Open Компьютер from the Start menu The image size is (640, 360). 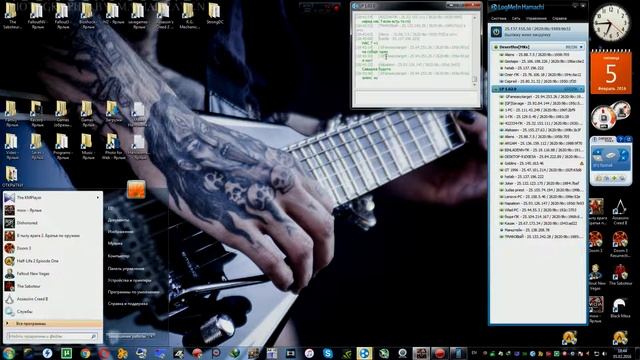118,256
